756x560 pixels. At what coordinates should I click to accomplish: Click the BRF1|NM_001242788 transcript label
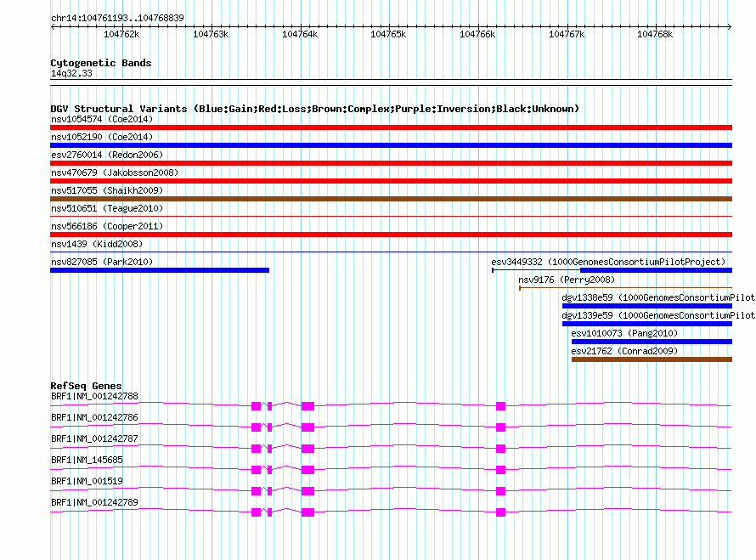click(x=94, y=396)
